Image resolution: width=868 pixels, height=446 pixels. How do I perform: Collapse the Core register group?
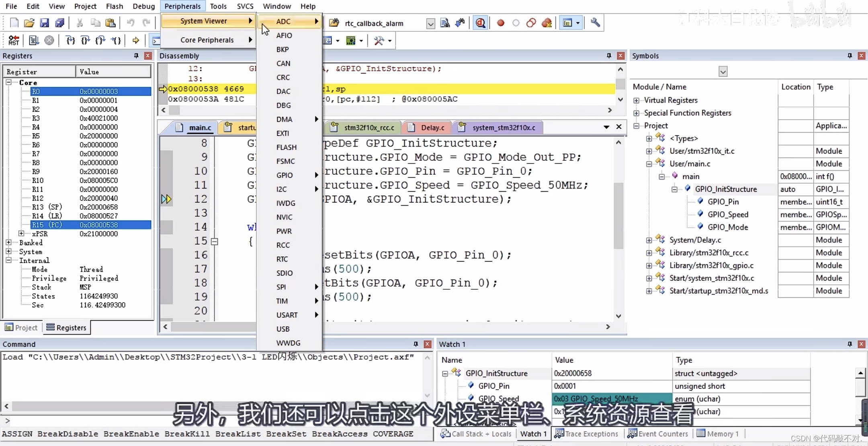pyautogui.click(x=8, y=82)
